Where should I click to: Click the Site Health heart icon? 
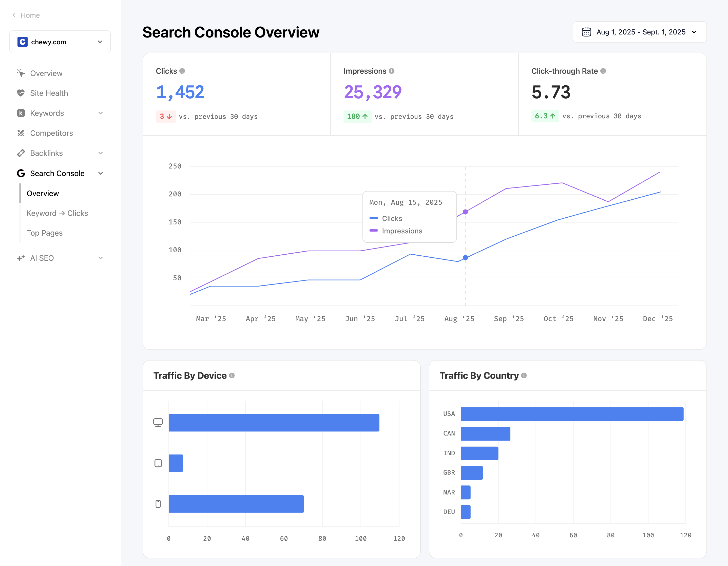coord(21,93)
